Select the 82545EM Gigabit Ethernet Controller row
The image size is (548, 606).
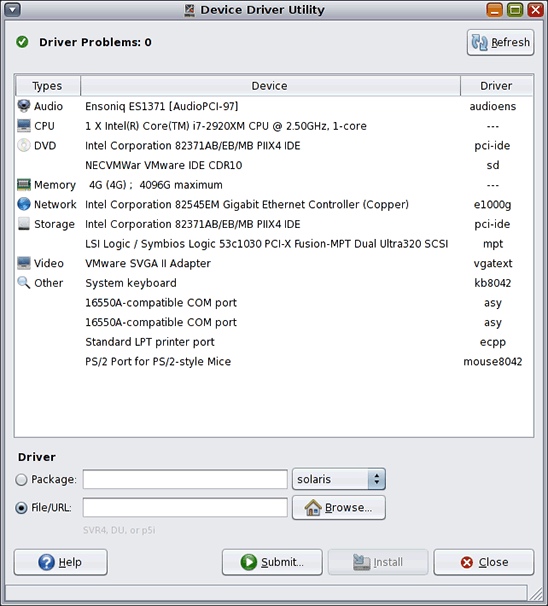(x=274, y=204)
